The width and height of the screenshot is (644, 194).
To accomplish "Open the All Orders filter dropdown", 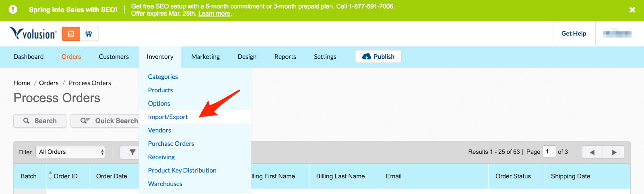I will pyautogui.click(x=71, y=152).
